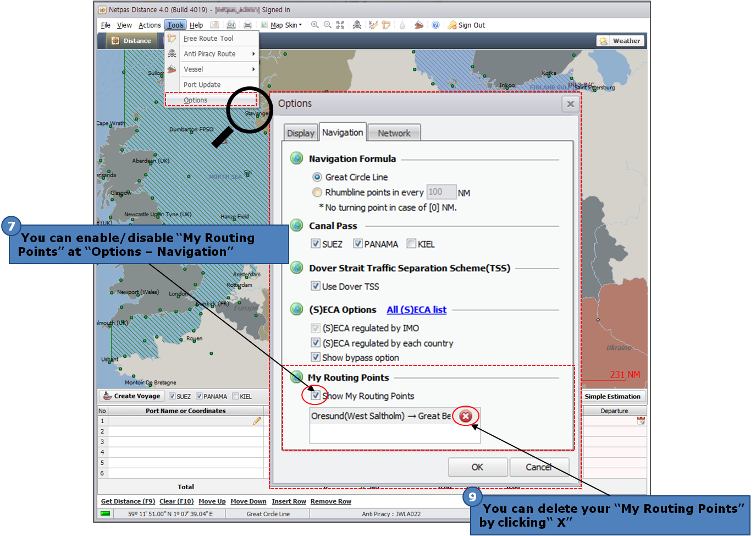The width and height of the screenshot is (756, 536).
Task: Toggle KIEL checkbox in Options dialog
Action: (411, 243)
